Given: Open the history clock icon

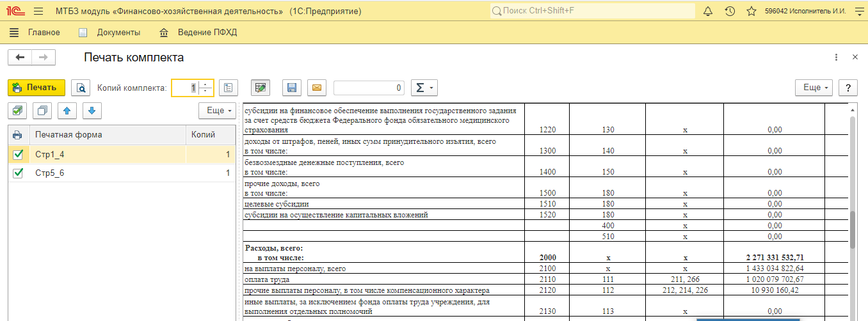Looking at the screenshot, I should click(730, 12).
